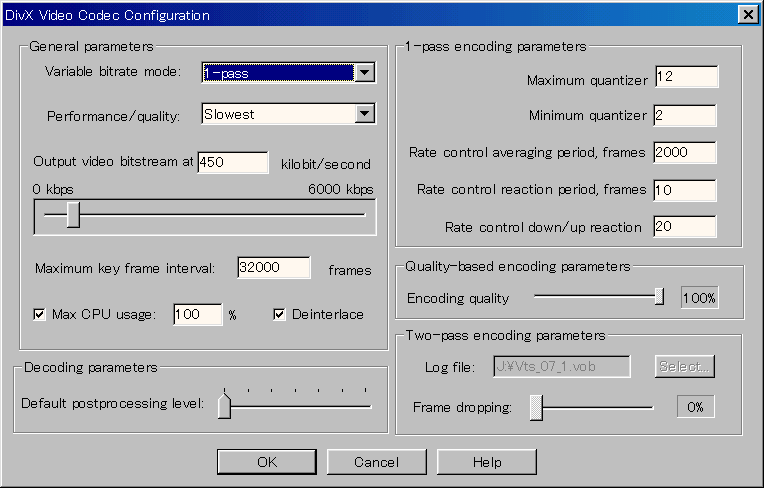764x488 pixels.
Task: Click the Default postprocessing level slider
Action: pos(224,405)
